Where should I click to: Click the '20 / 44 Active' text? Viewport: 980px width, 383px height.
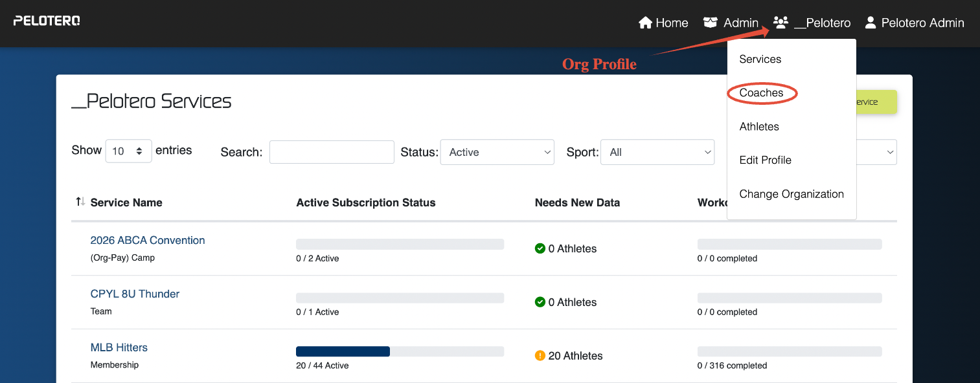[x=323, y=366]
